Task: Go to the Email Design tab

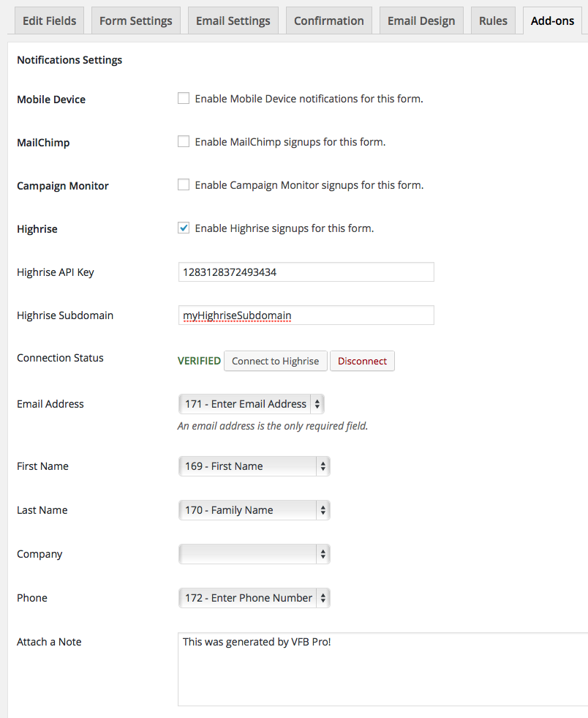Action: 421,20
